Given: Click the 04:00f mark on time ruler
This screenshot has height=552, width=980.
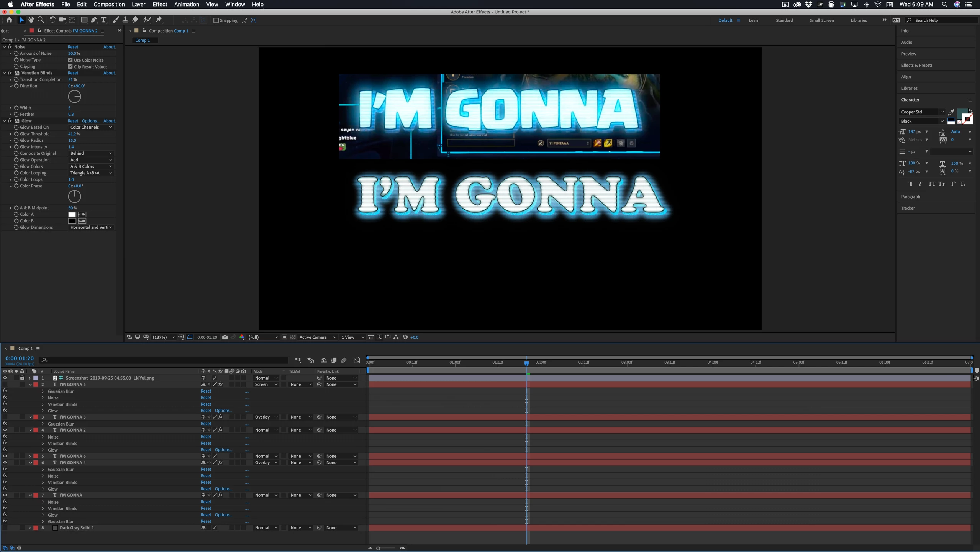Looking at the screenshot, I should coord(713,363).
